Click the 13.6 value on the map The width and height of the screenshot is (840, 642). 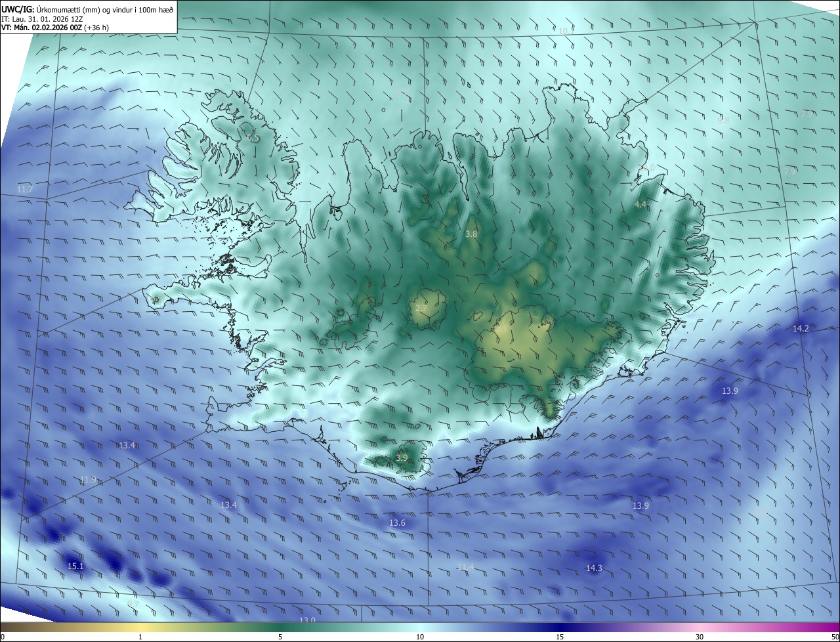[397, 523]
